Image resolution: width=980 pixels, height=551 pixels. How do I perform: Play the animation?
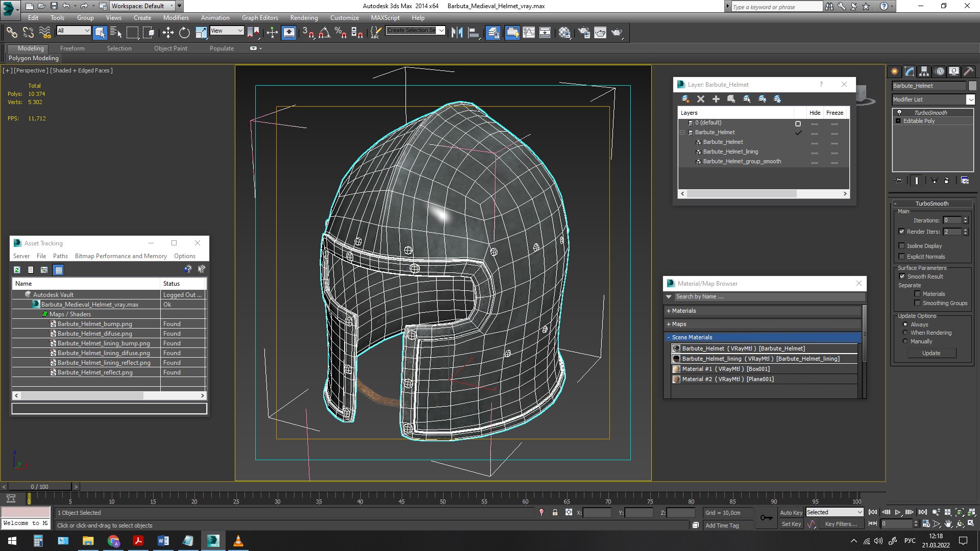pyautogui.click(x=898, y=512)
